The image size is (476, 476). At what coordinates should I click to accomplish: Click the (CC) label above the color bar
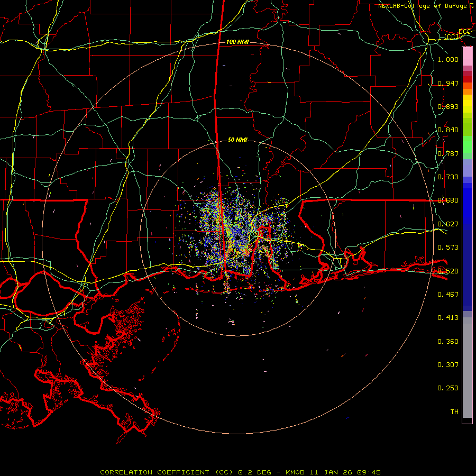click(x=452, y=37)
